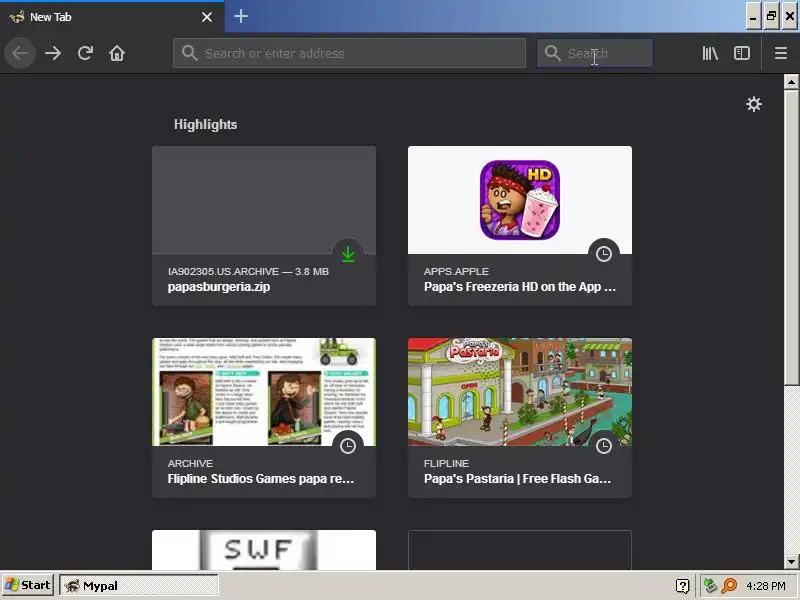This screenshot has height=600, width=800.
Task: Restore down the Mypal browser window
Action: pos(771,17)
